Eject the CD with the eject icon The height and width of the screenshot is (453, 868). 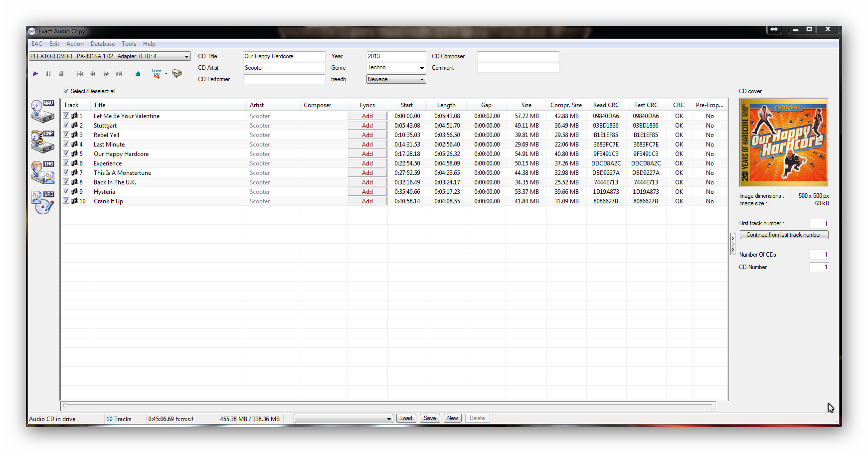pyautogui.click(x=138, y=74)
